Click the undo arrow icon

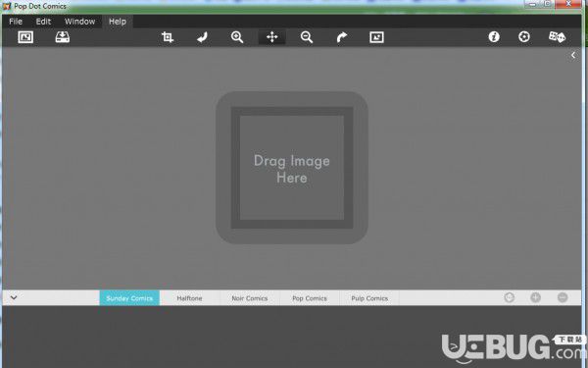point(203,37)
